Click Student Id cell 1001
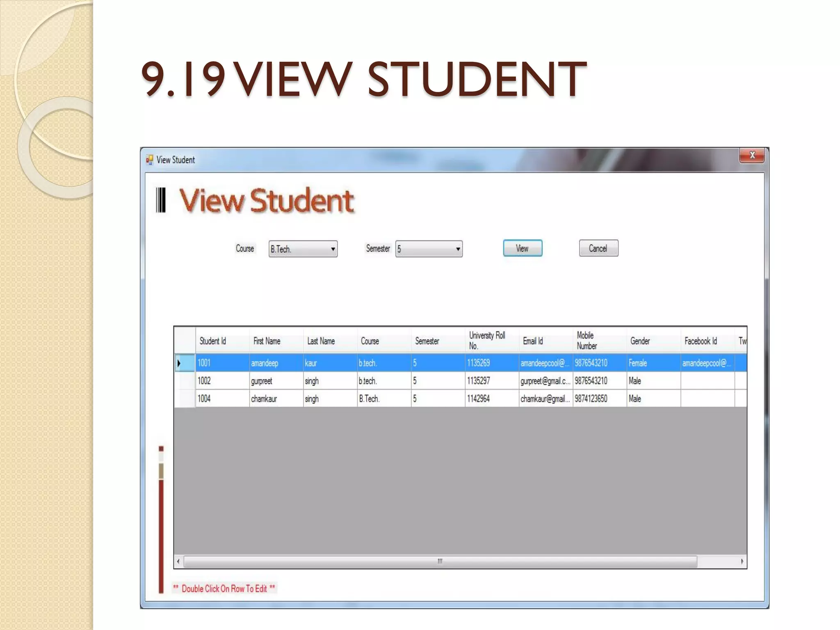This screenshot has height=630, width=840. coord(222,363)
